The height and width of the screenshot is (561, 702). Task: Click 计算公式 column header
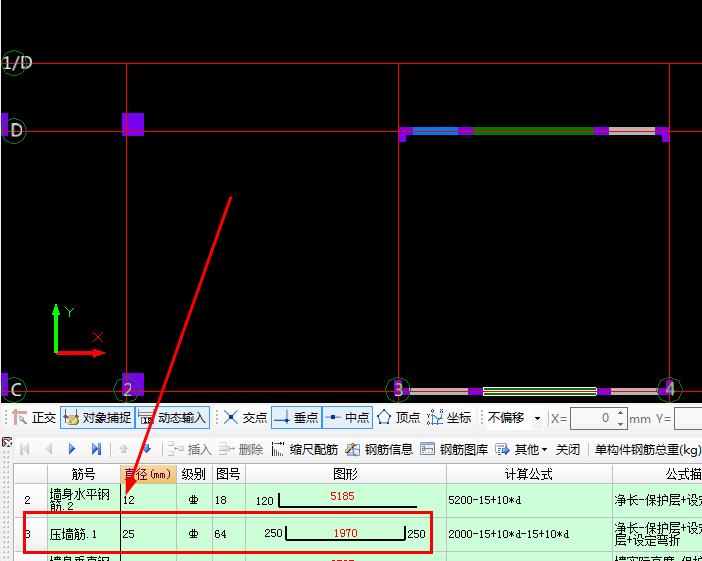529,474
